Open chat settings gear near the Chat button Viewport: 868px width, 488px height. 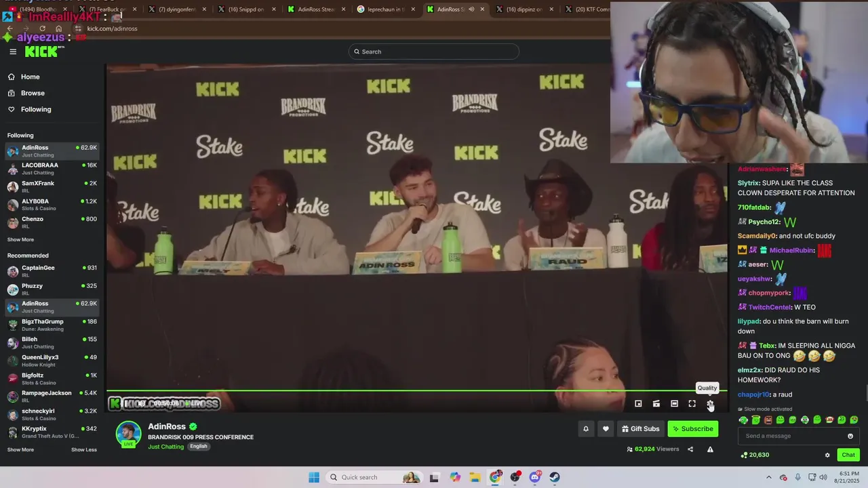click(827, 455)
